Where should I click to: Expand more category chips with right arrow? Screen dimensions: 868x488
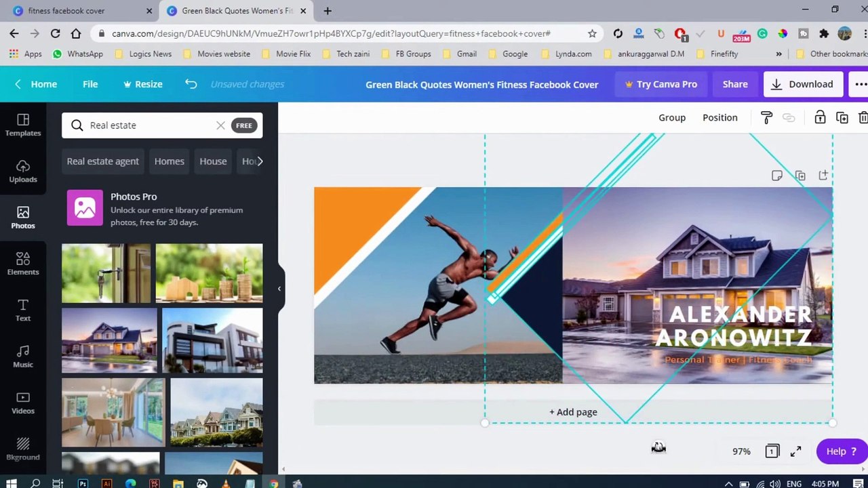pyautogui.click(x=260, y=161)
